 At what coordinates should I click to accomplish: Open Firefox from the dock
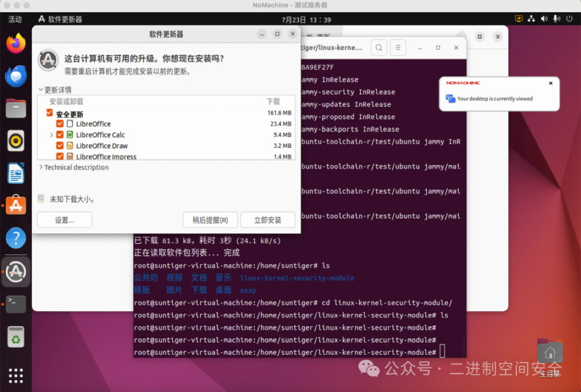16,44
